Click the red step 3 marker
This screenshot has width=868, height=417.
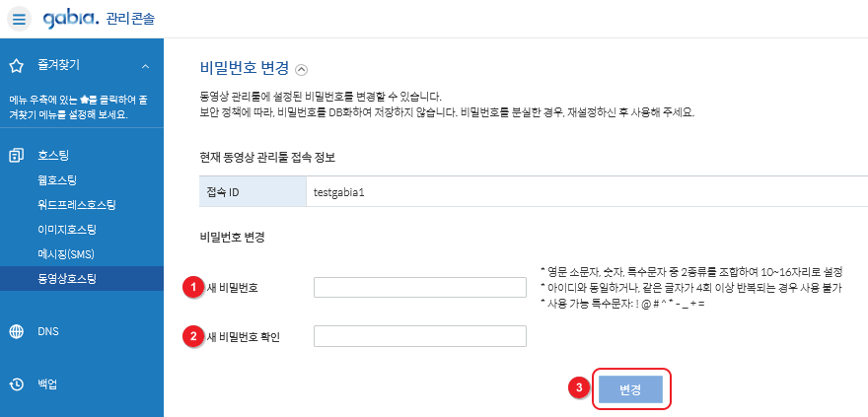(579, 388)
